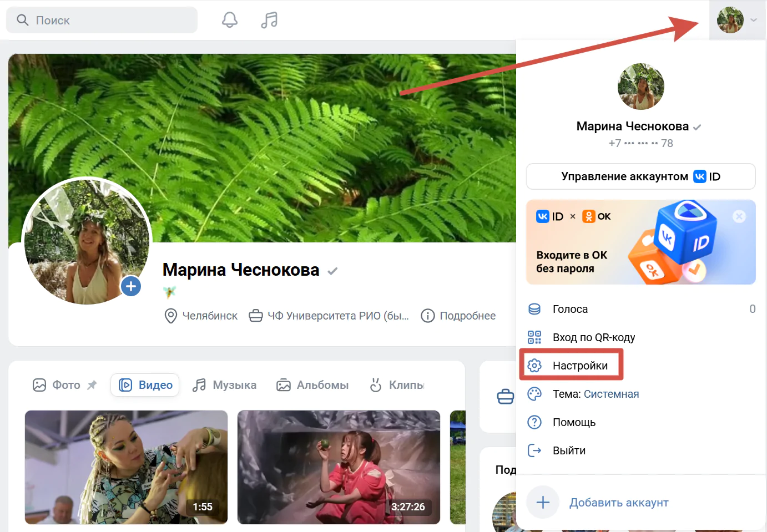This screenshot has height=532, width=767.
Task: Expand account menu chevron beside top avatar
Action: (x=754, y=20)
